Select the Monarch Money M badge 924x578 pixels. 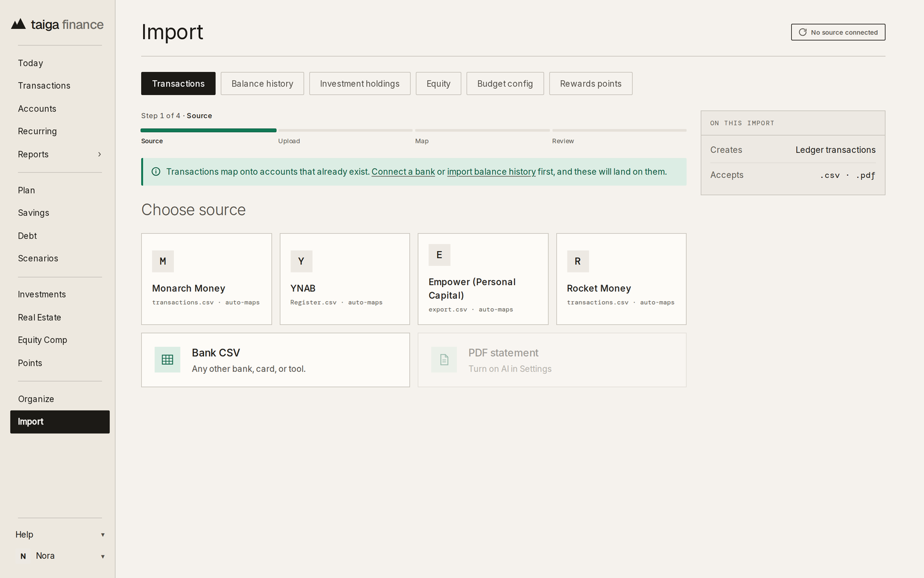pyautogui.click(x=163, y=261)
